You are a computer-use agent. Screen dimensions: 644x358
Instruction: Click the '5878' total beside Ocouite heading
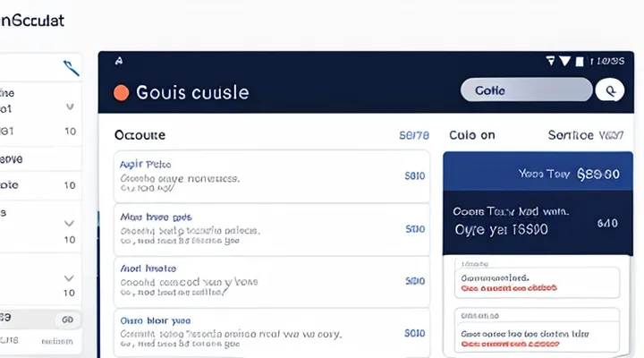tap(413, 136)
